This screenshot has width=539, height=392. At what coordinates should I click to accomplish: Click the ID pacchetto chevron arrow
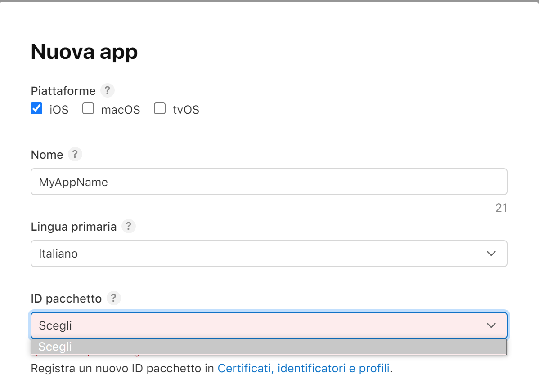click(491, 325)
